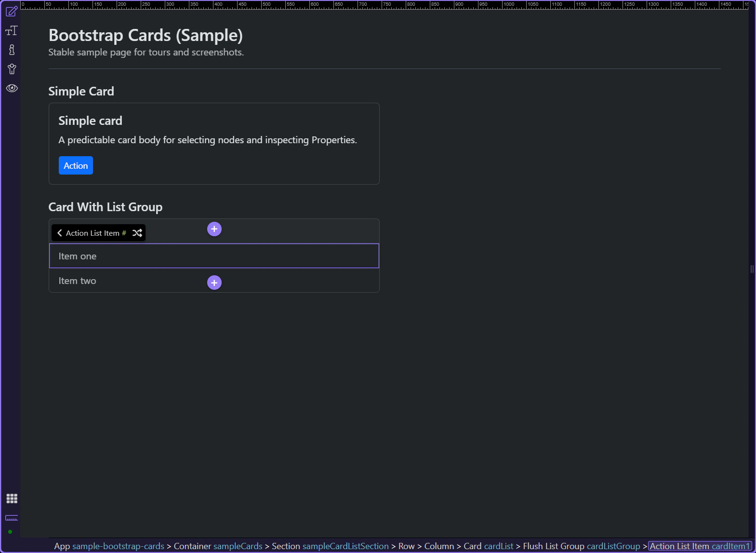Click the shuffle icon on the Action List Item toolbar

pos(137,233)
